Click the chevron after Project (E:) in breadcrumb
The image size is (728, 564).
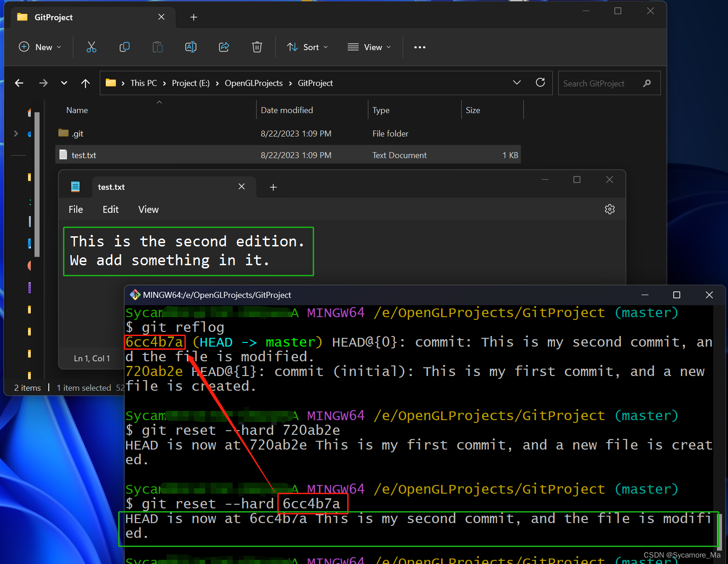click(x=217, y=83)
